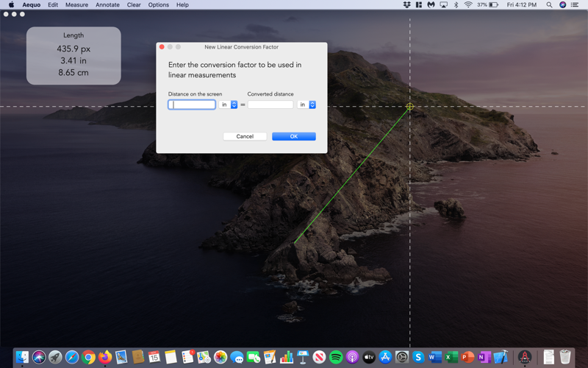Click the Converted distance input field
Viewport: 588px width, 368px height.
pyautogui.click(x=270, y=105)
